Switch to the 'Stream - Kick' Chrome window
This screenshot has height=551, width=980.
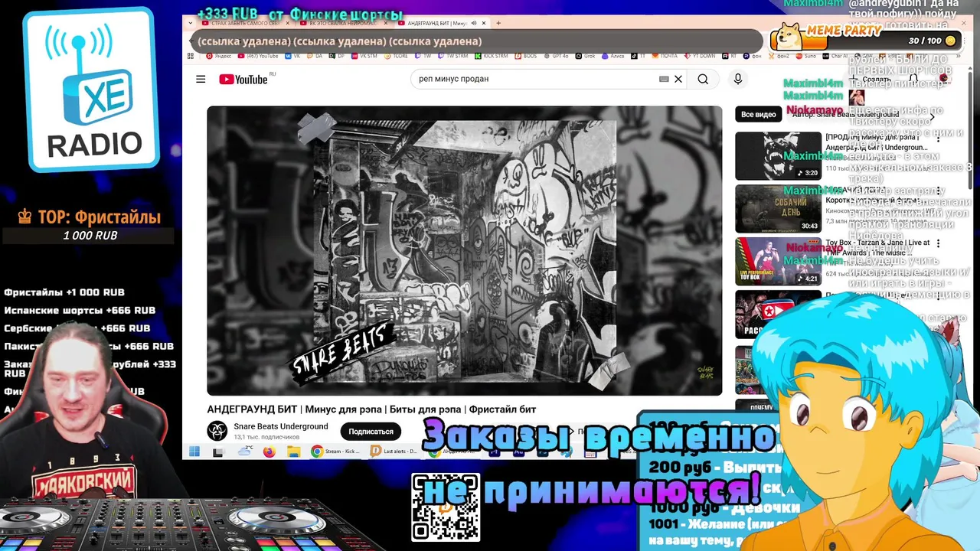click(335, 452)
